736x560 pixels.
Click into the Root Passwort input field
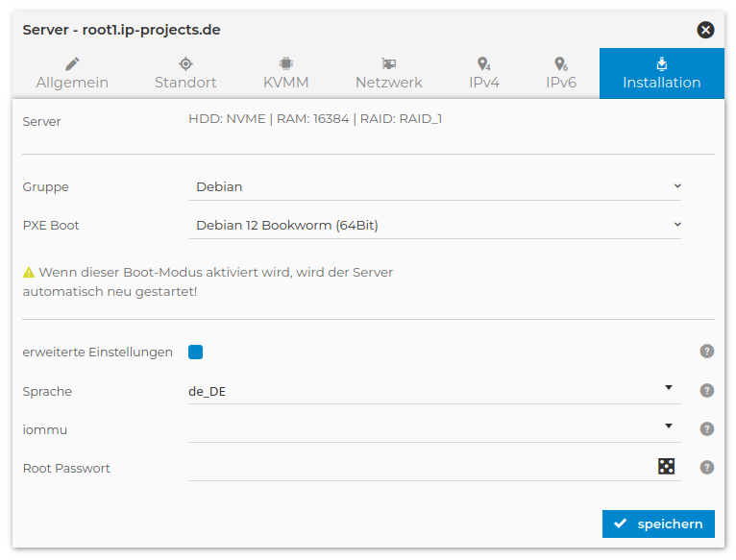point(418,468)
